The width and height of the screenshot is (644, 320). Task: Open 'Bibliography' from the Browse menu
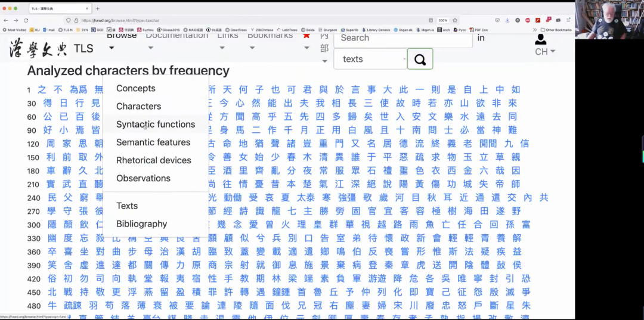(x=141, y=223)
